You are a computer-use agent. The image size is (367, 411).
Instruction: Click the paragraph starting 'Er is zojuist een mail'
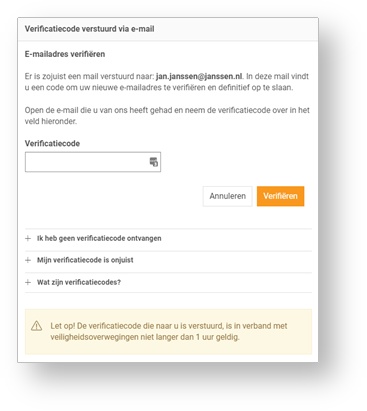(167, 82)
